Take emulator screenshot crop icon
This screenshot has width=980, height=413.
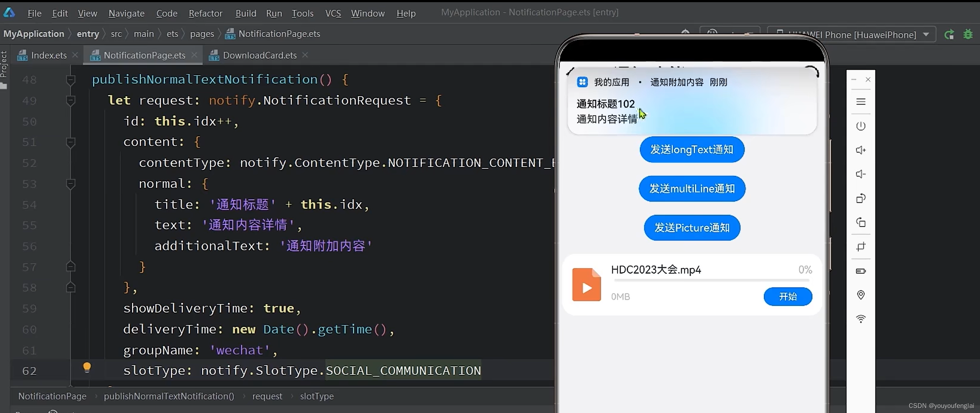(861, 247)
